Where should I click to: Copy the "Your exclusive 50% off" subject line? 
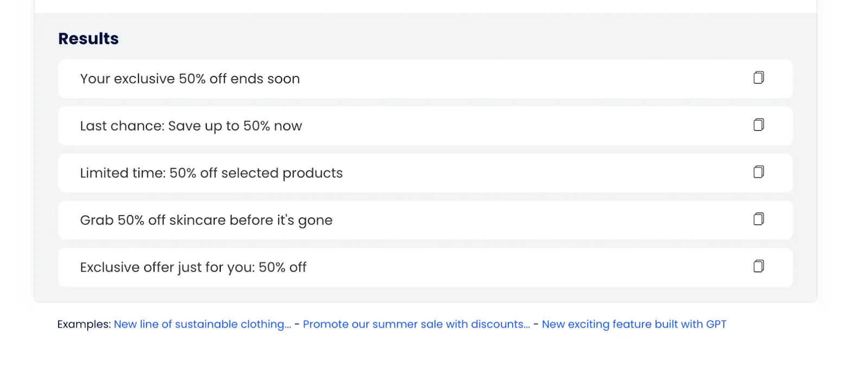[x=758, y=78]
